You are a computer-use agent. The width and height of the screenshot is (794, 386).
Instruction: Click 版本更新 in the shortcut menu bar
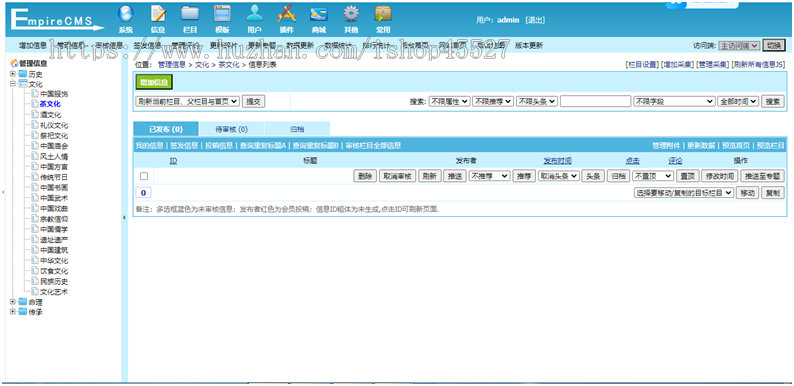[529, 45]
